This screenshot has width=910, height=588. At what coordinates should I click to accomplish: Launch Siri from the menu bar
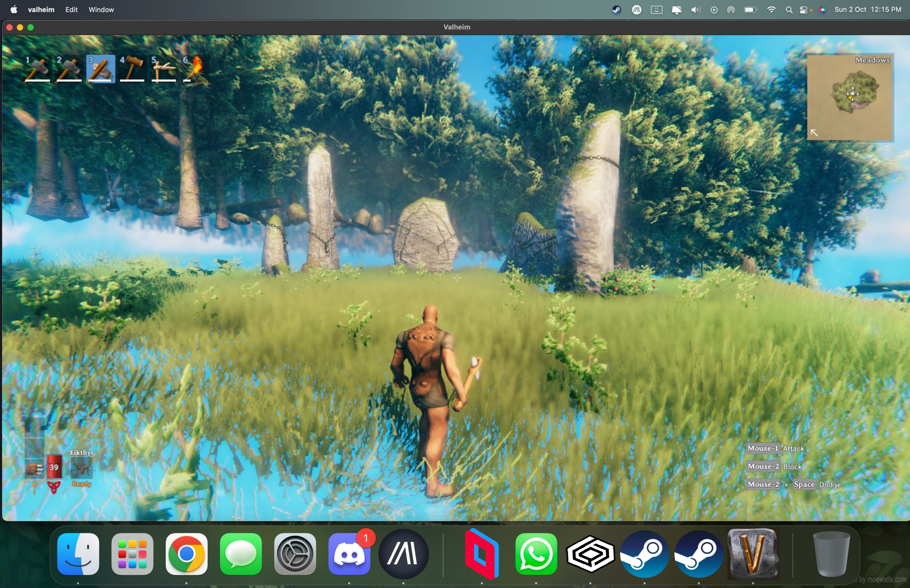[x=822, y=10]
